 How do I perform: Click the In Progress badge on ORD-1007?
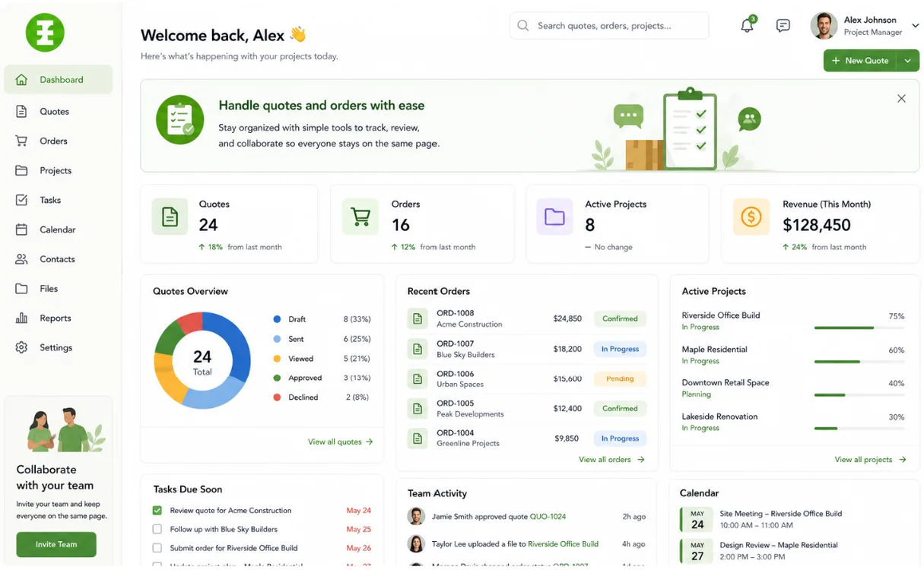(620, 350)
